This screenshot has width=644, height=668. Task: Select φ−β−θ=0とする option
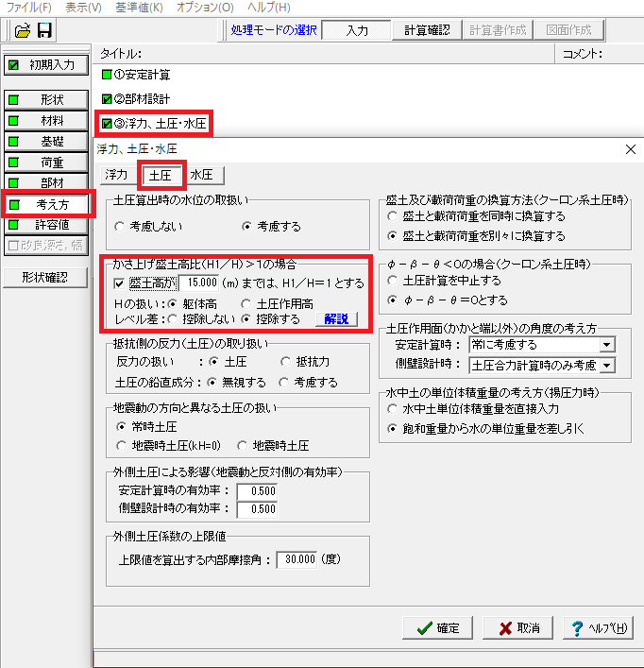[392, 300]
